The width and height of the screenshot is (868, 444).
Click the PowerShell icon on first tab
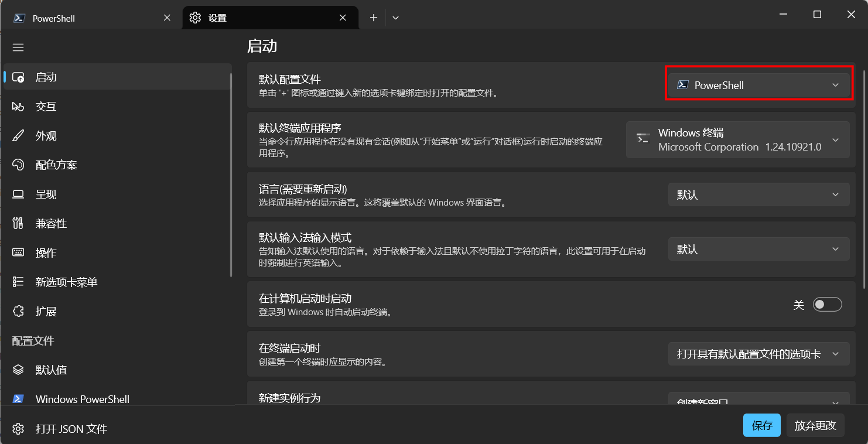click(x=19, y=18)
